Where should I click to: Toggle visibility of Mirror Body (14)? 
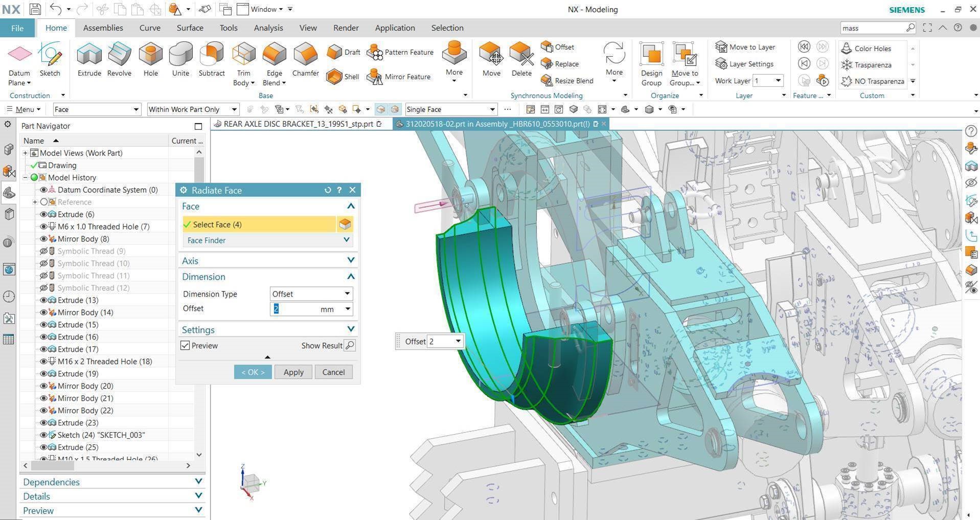[43, 312]
